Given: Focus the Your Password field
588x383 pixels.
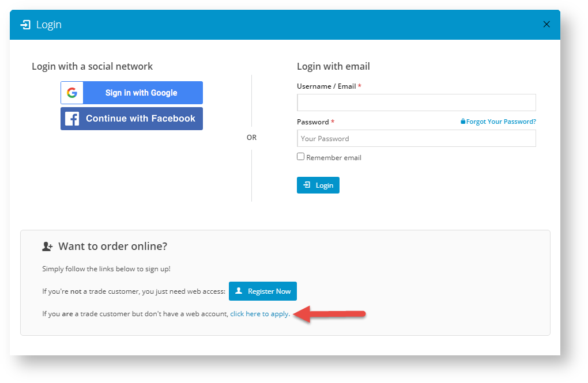Looking at the screenshot, I should (x=416, y=138).
